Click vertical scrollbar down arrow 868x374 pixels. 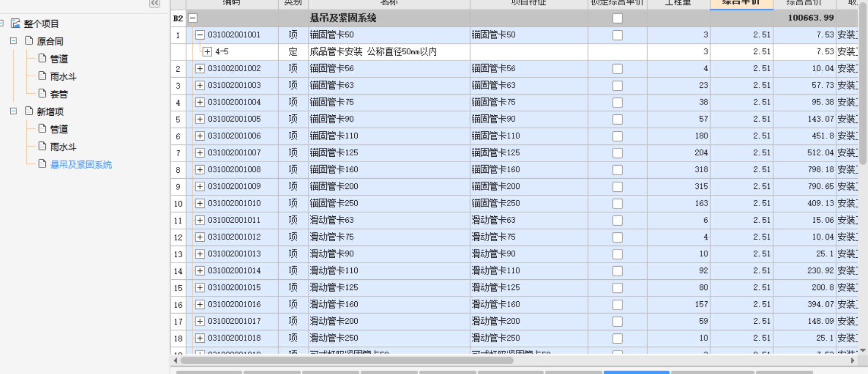863,351
